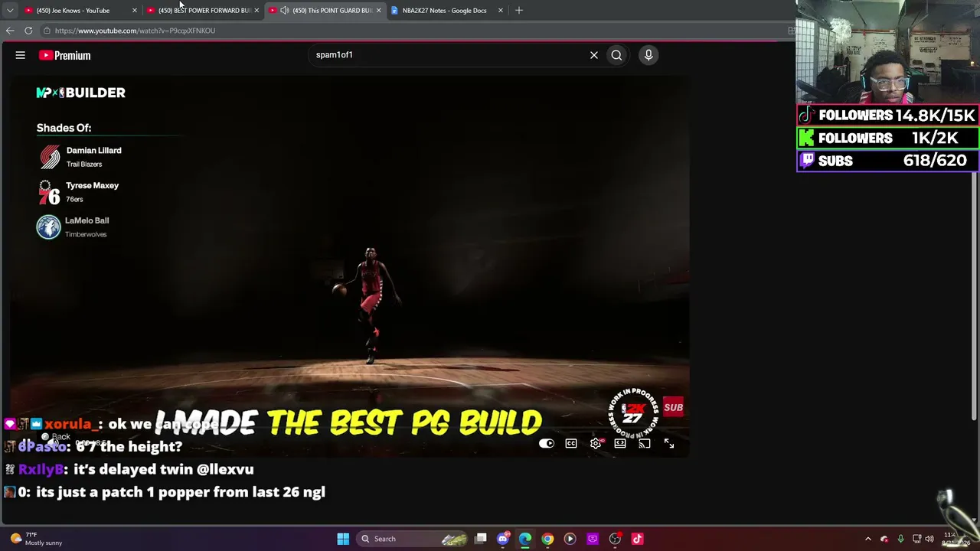This screenshot has height=551, width=980.
Task: Open the media player taskbar app
Action: point(570,539)
